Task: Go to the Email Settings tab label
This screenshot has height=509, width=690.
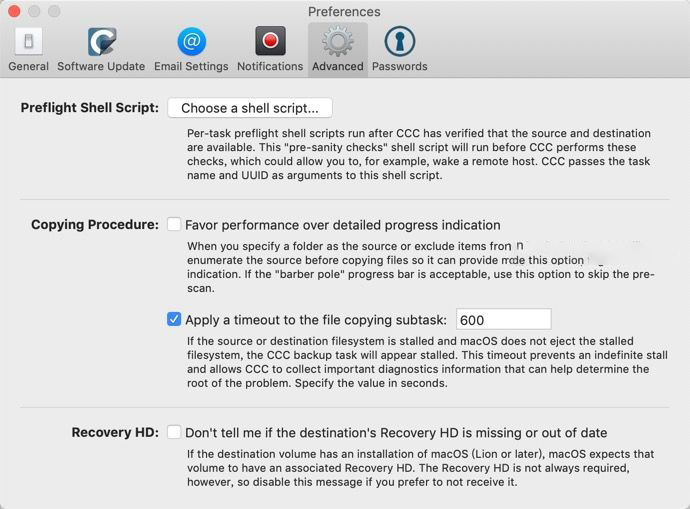Action: click(191, 66)
